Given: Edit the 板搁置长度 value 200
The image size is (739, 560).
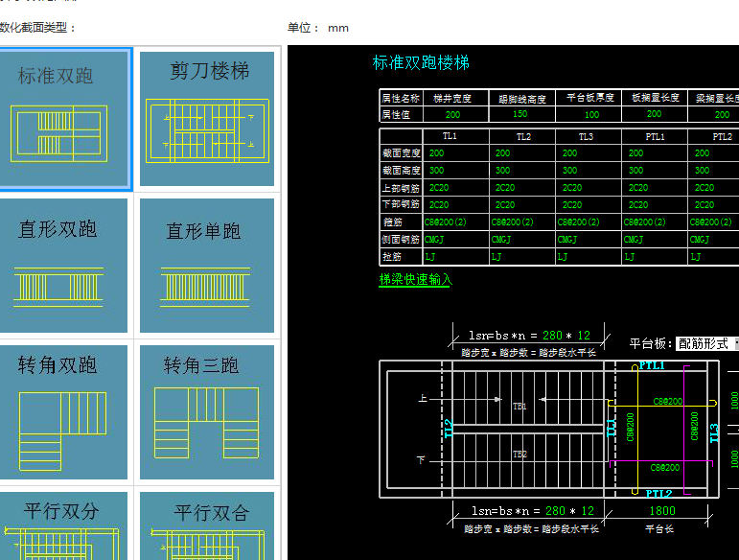Looking at the screenshot, I should (654, 113).
